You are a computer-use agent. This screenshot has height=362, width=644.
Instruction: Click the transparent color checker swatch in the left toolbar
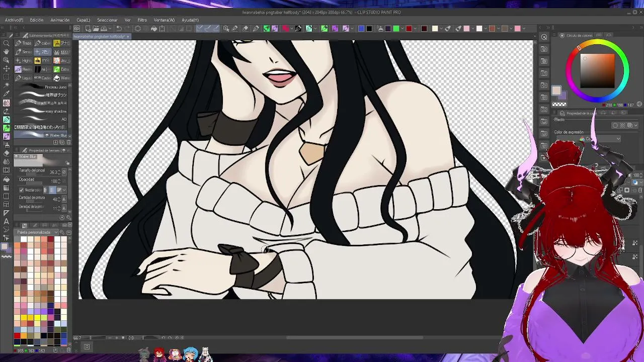point(7,256)
